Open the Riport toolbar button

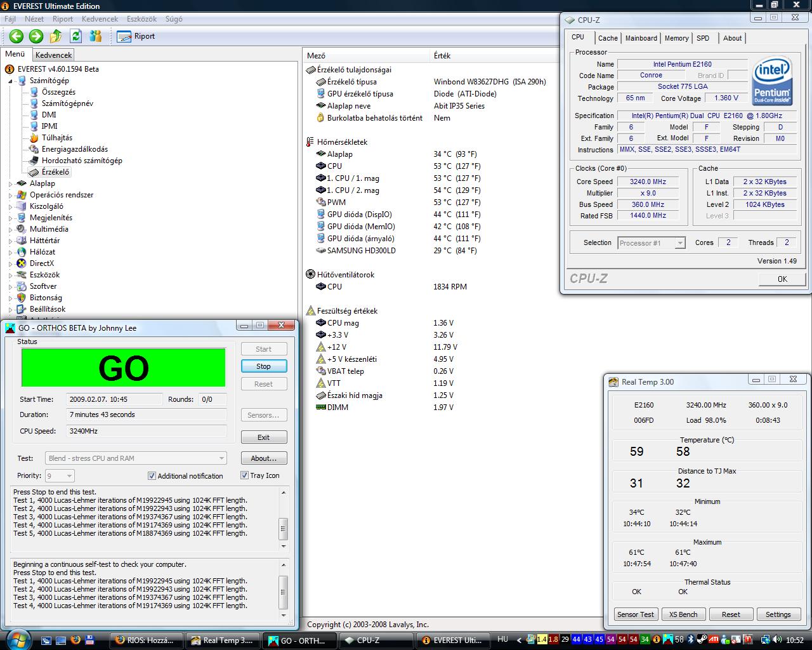(x=136, y=36)
